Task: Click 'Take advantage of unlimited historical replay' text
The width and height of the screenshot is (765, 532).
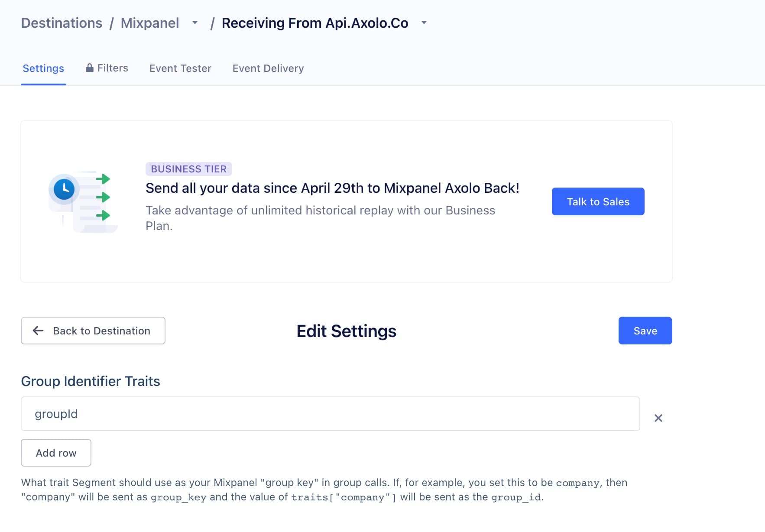Action: (x=320, y=218)
